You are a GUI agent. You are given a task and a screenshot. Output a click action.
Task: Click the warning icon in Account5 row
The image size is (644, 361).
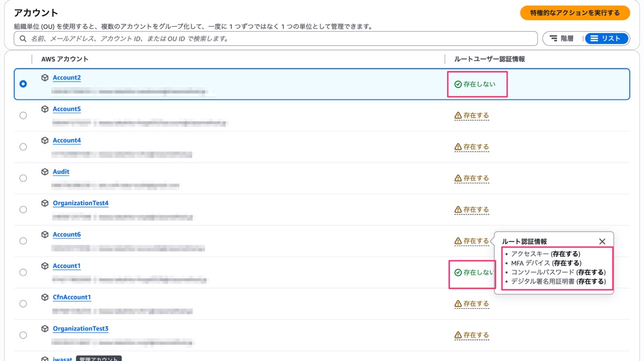[x=458, y=115]
